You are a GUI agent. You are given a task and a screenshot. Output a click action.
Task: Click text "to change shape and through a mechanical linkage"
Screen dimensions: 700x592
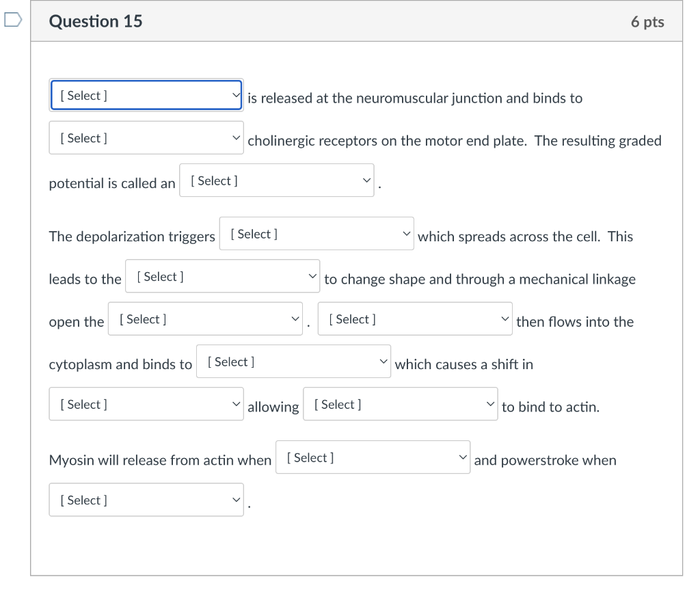click(479, 279)
